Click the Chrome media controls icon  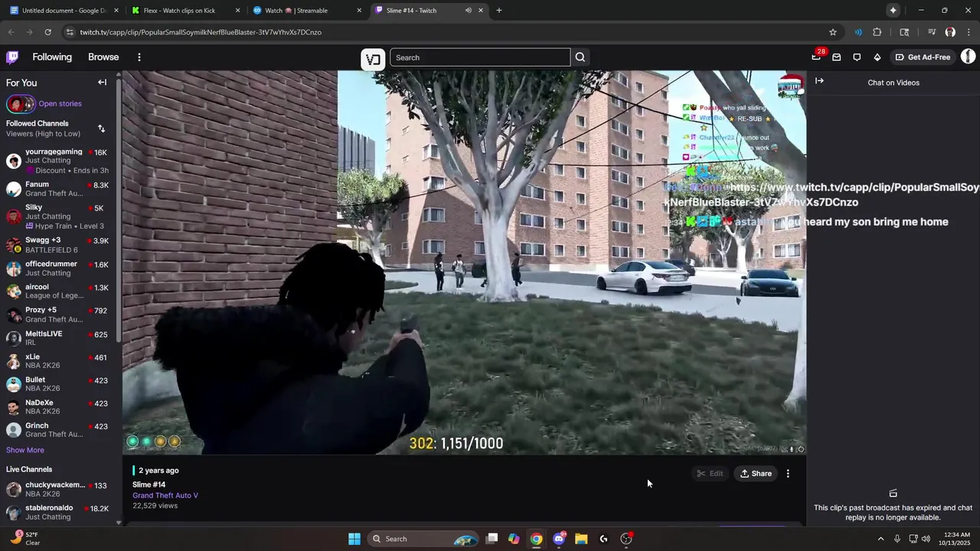tap(932, 32)
